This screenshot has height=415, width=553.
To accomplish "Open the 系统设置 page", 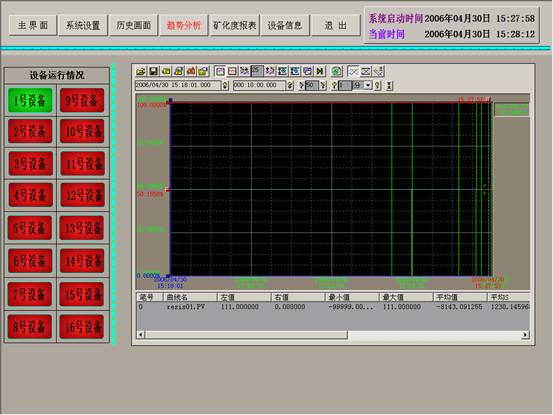I will pos(83,25).
